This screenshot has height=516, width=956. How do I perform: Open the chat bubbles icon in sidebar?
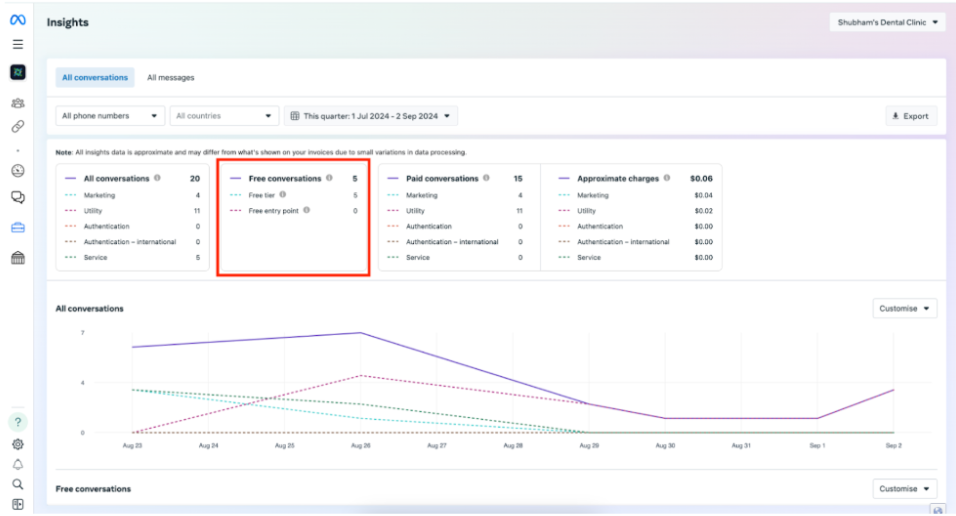(17, 197)
